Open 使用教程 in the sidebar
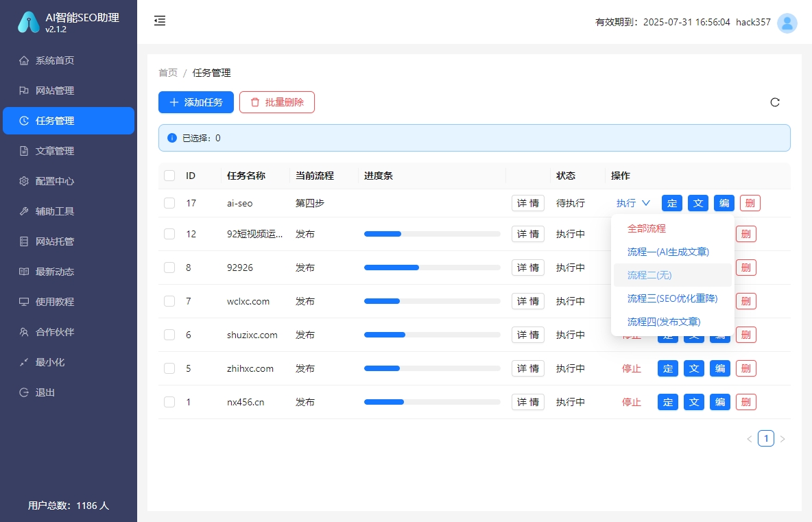This screenshot has width=812, height=522. (69, 301)
